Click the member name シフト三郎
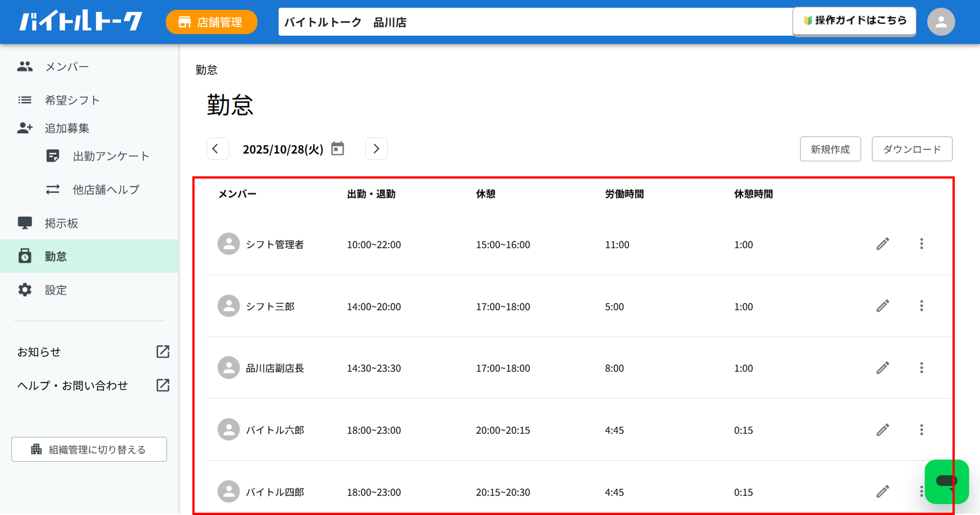The width and height of the screenshot is (980, 515). point(270,307)
